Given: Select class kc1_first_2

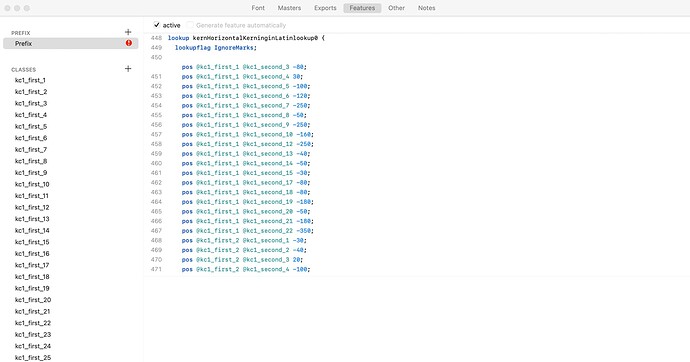Looking at the screenshot, I should pos(31,91).
